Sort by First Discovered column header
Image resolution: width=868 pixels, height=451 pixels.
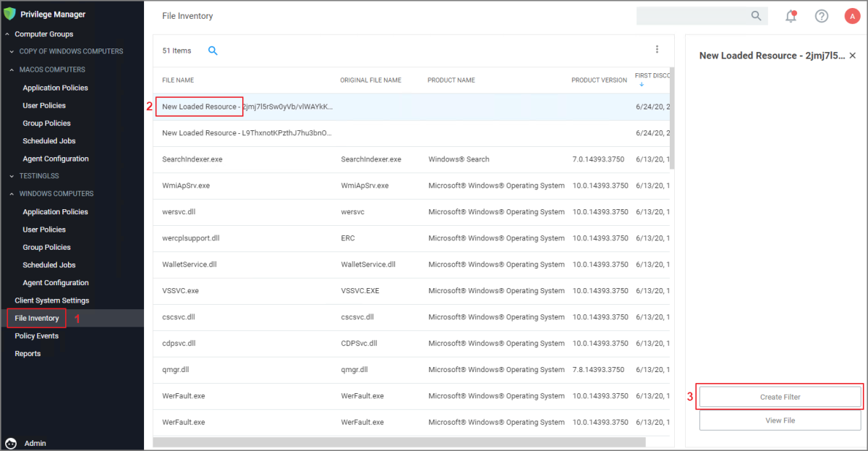pyautogui.click(x=652, y=76)
